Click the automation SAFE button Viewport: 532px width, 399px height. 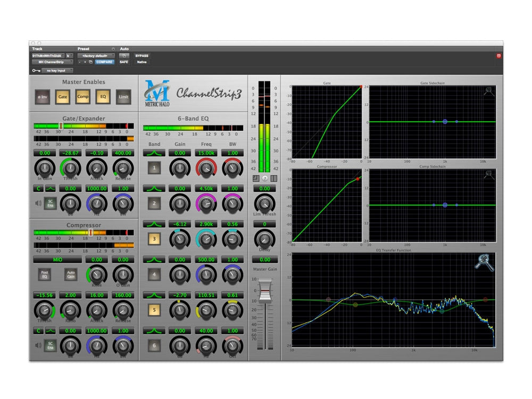point(124,62)
